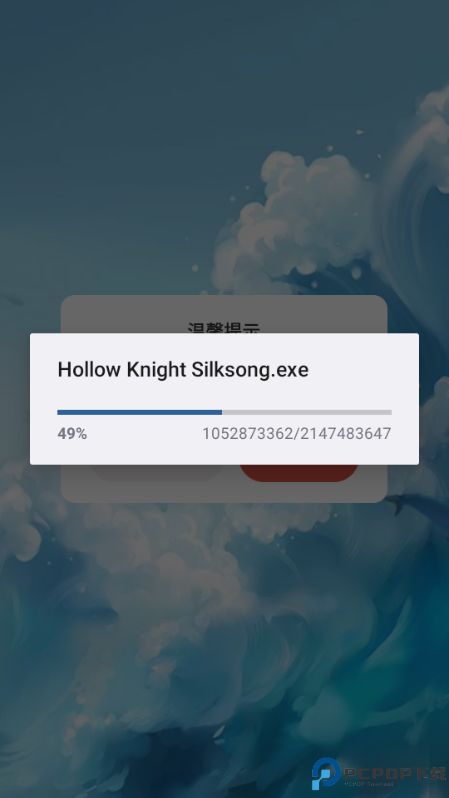Click the bottom edge of the dimmed hint dialog
Image resolution: width=449 pixels, height=798 pixels.
coord(224,498)
